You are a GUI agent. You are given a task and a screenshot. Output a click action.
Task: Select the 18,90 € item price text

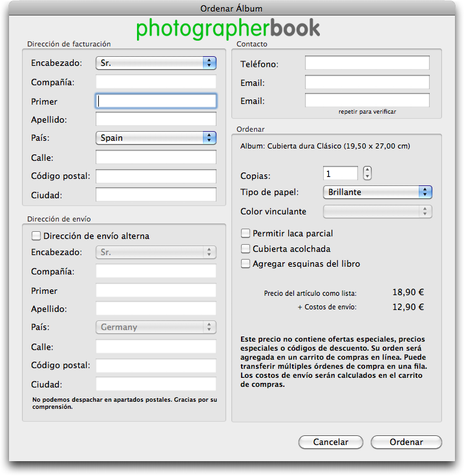(408, 292)
